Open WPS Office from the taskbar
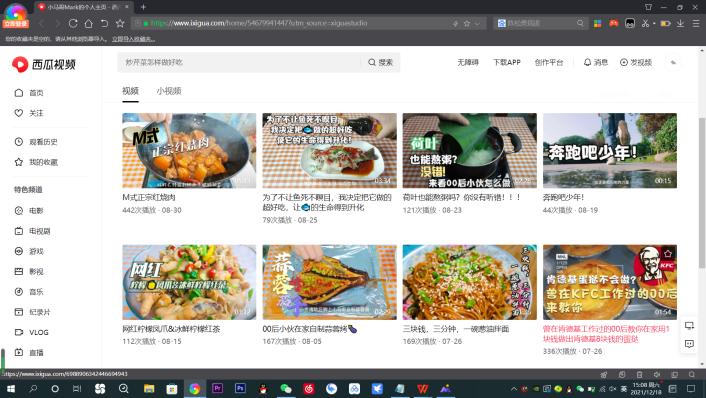The width and height of the screenshot is (706, 398). [x=422, y=389]
